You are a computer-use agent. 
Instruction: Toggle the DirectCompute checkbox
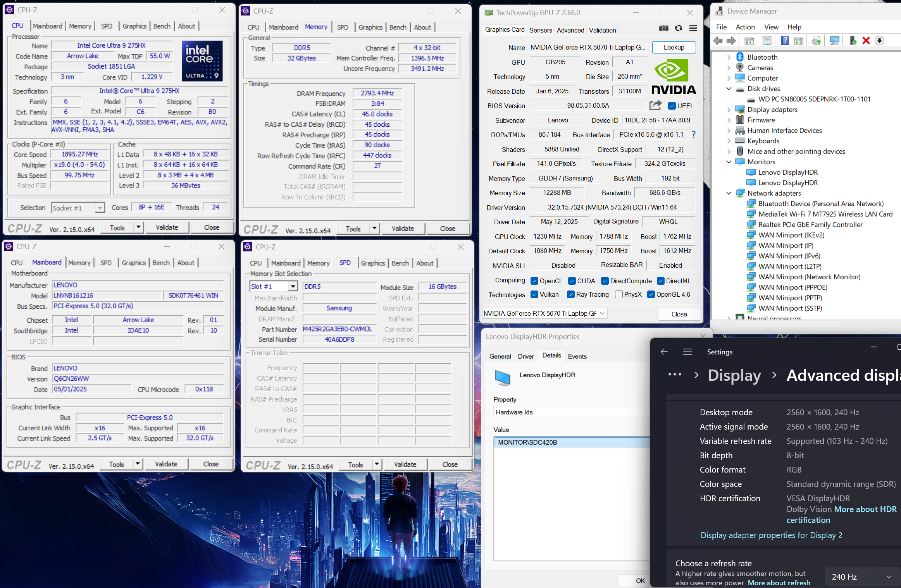605,281
